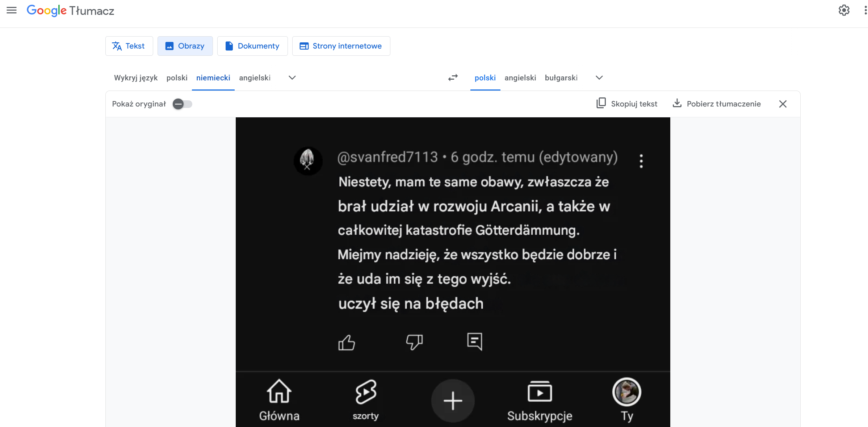Viewport: 868px width, 427px height.
Task: Click the thumbs up icon in image
Action: [x=346, y=342]
